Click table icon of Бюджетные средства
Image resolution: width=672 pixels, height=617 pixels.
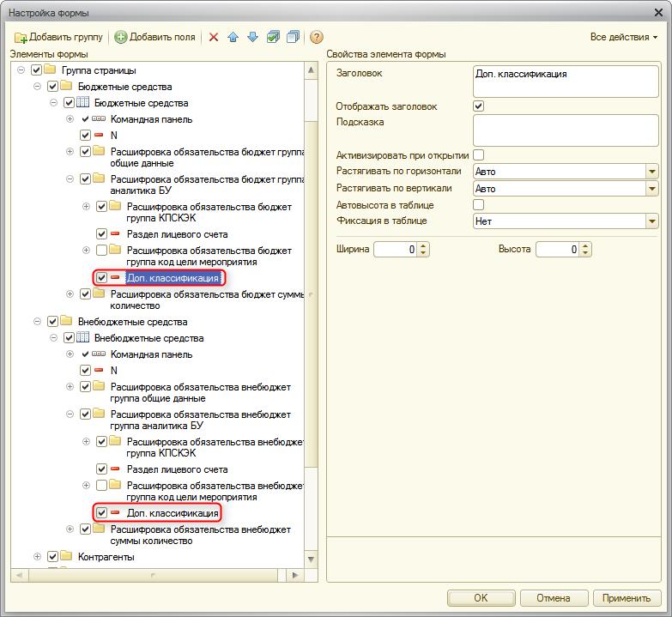click(82, 102)
